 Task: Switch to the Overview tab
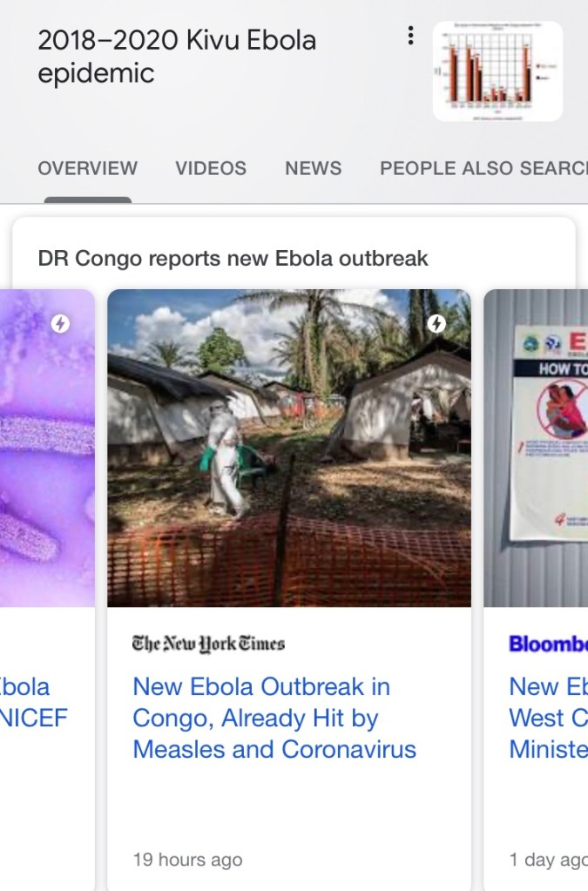[87, 168]
